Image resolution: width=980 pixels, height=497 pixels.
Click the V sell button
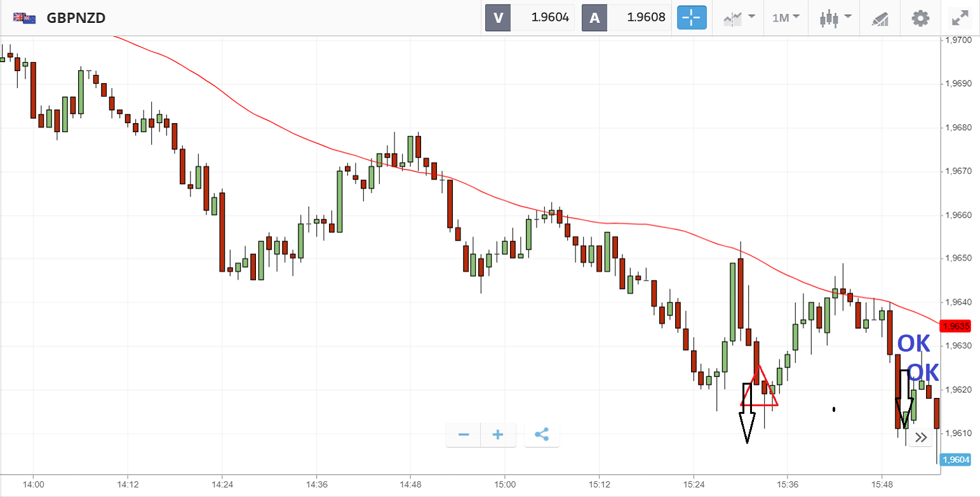[x=498, y=18]
